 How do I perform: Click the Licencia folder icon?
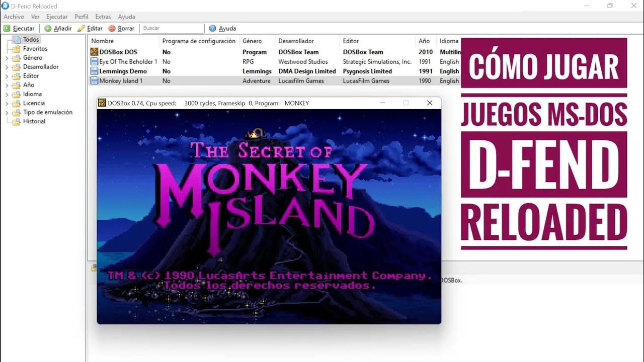point(17,103)
